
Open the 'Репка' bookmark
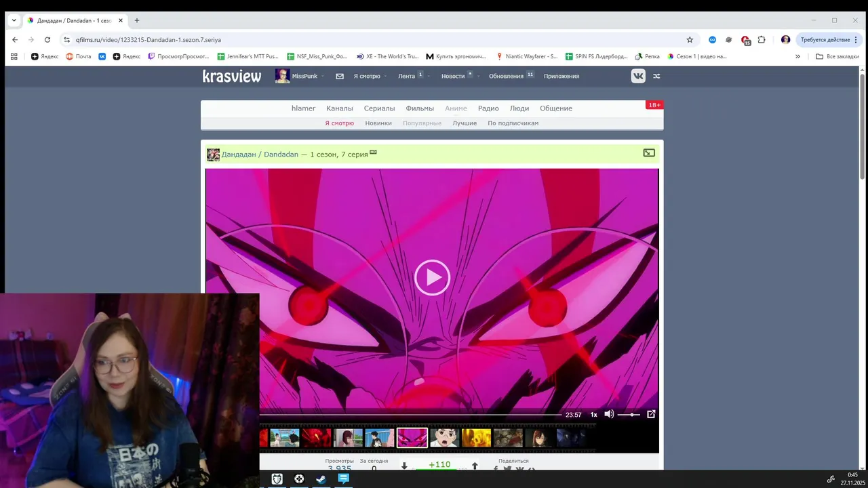click(647, 56)
